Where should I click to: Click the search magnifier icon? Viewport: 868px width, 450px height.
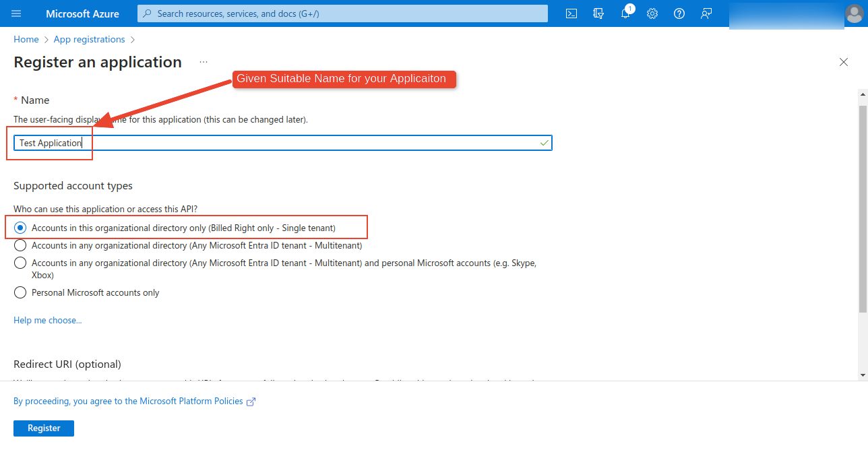click(x=148, y=13)
